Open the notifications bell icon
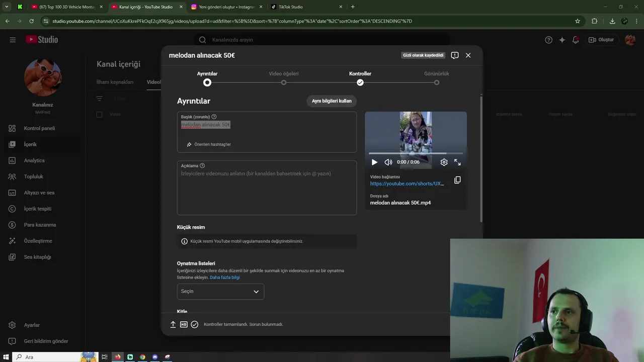Image resolution: width=644 pixels, height=362 pixels. [576, 40]
